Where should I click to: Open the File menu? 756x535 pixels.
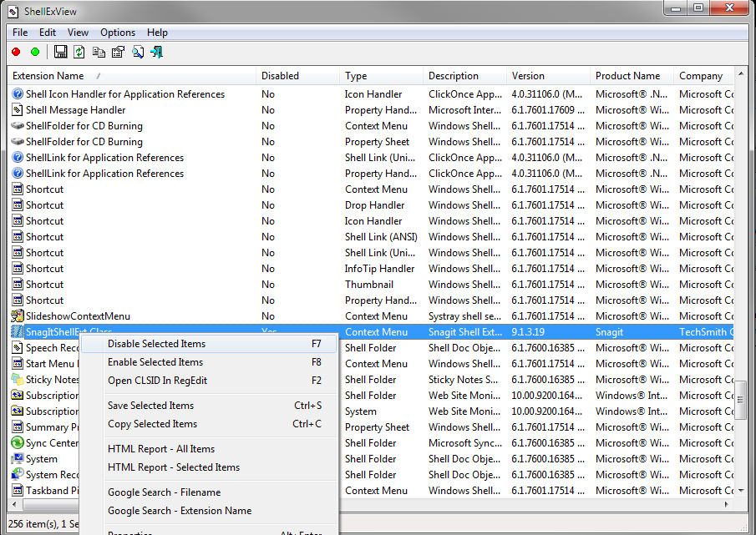(x=20, y=33)
